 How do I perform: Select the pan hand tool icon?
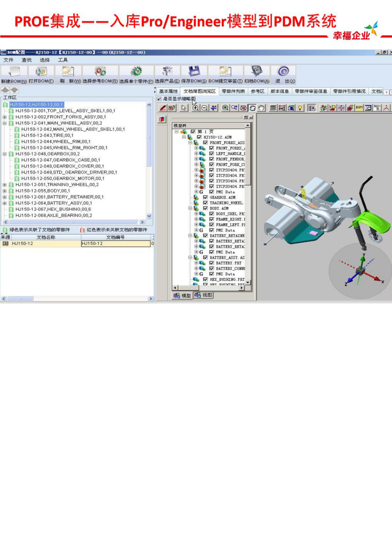[261, 108]
